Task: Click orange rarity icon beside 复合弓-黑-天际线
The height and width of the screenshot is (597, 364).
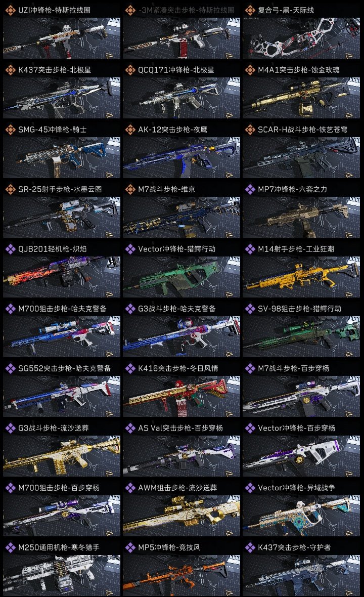Action: point(250,10)
